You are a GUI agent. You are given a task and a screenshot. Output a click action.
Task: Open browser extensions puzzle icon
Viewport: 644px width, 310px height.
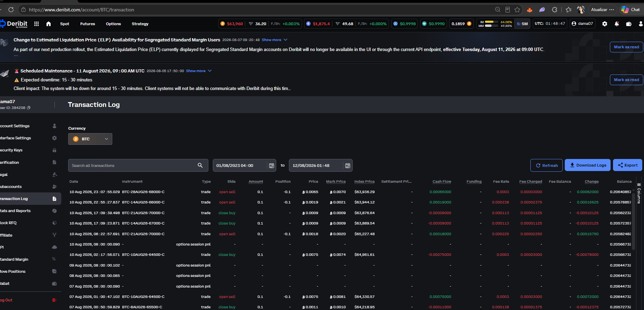[554, 10]
